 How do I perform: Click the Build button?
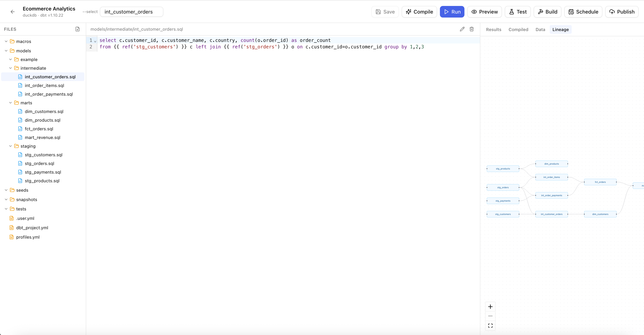coord(548,12)
